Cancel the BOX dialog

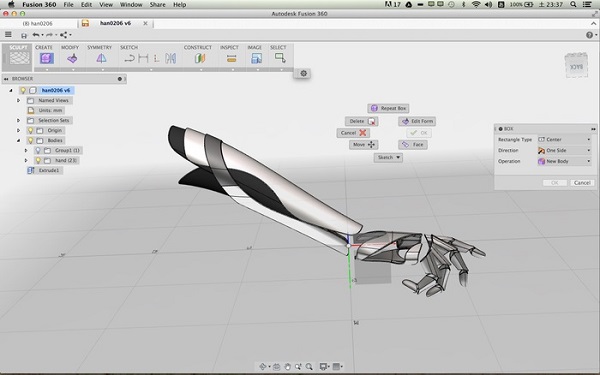(x=582, y=183)
